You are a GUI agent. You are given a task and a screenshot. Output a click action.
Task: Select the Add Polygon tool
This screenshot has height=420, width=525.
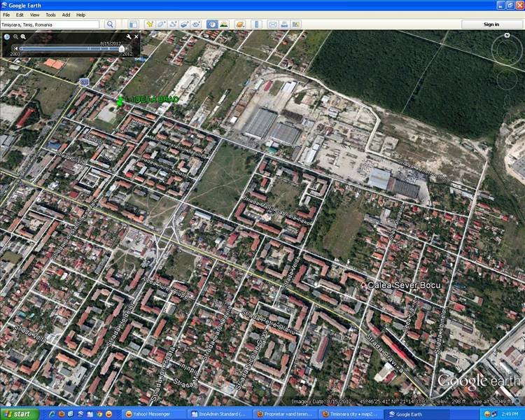161,24
